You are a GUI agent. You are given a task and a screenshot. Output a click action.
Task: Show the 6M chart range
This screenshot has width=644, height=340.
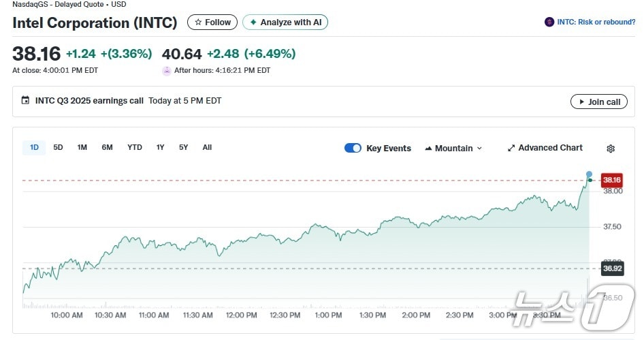point(107,147)
